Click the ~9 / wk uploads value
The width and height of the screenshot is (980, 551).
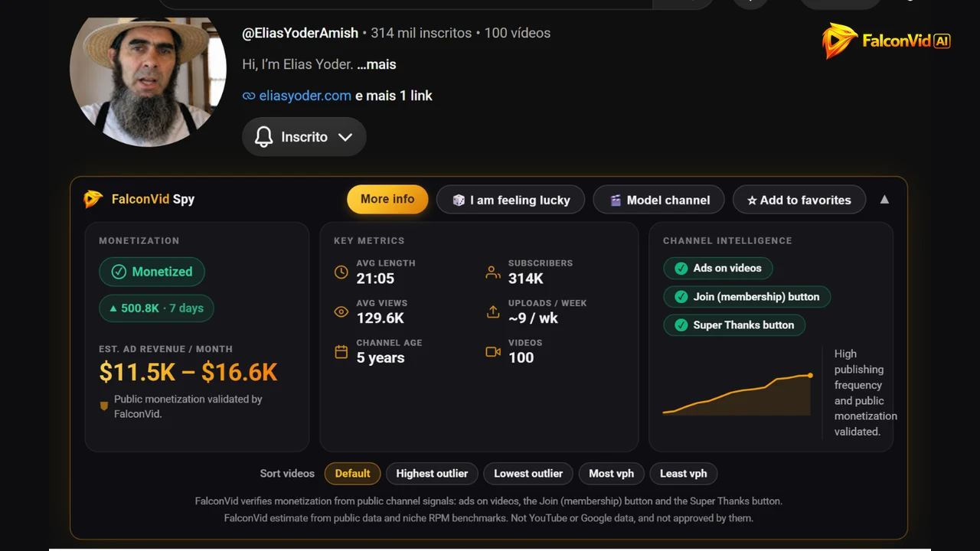coord(533,318)
